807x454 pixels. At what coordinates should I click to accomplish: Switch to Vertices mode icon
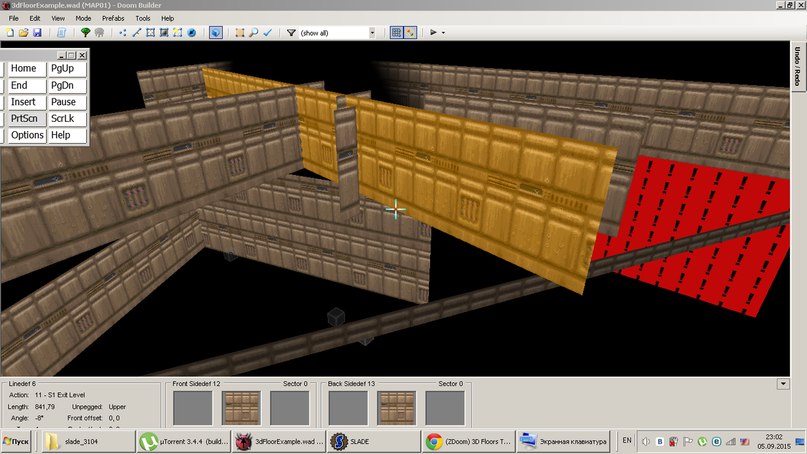tap(122, 32)
